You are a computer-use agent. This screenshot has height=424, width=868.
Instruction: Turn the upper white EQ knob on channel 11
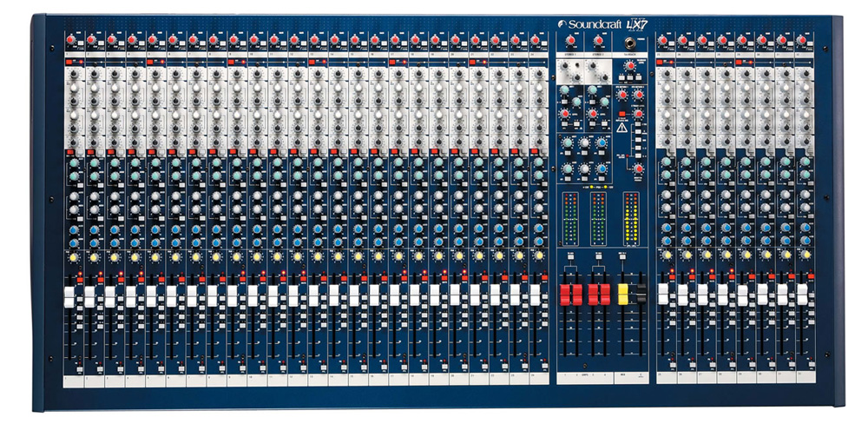tap(277, 88)
